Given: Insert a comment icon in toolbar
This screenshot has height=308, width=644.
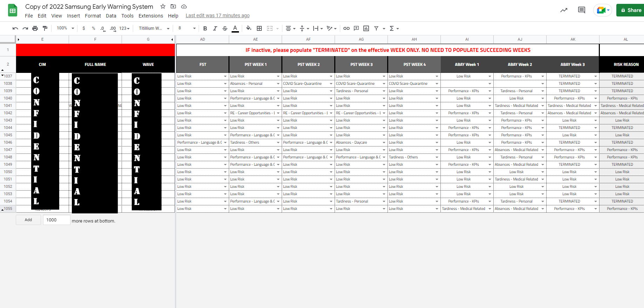Looking at the screenshot, I should pyautogui.click(x=356, y=28).
